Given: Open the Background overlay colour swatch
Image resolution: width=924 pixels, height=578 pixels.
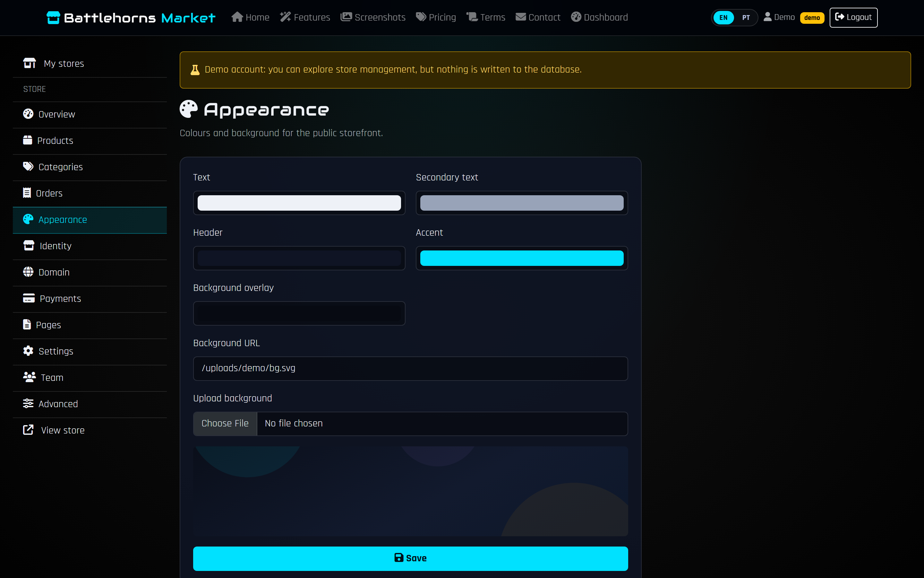Looking at the screenshot, I should pos(299,313).
